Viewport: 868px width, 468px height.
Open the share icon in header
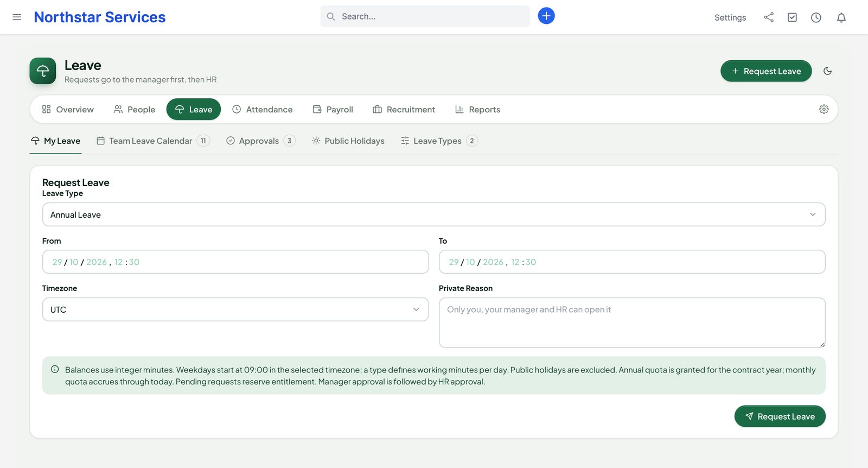pos(769,17)
